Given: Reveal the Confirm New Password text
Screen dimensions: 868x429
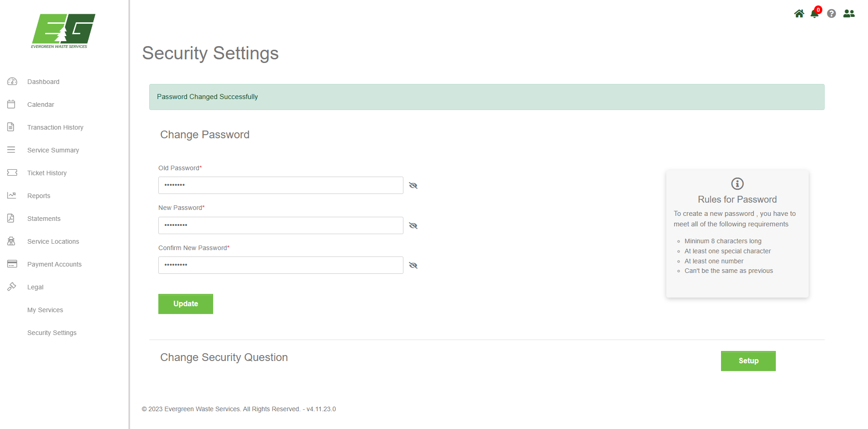Looking at the screenshot, I should (x=413, y=266).
